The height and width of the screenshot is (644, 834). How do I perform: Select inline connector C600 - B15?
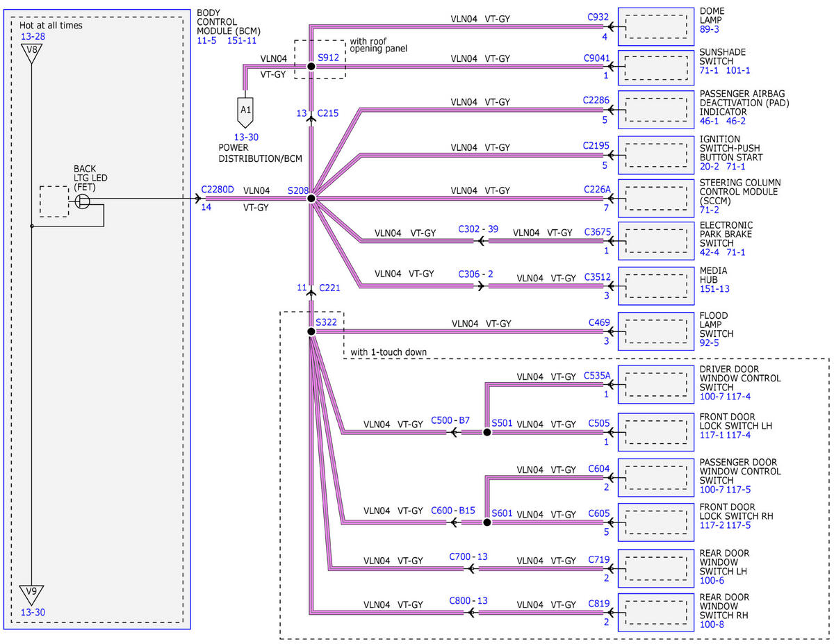coord(453,510)
